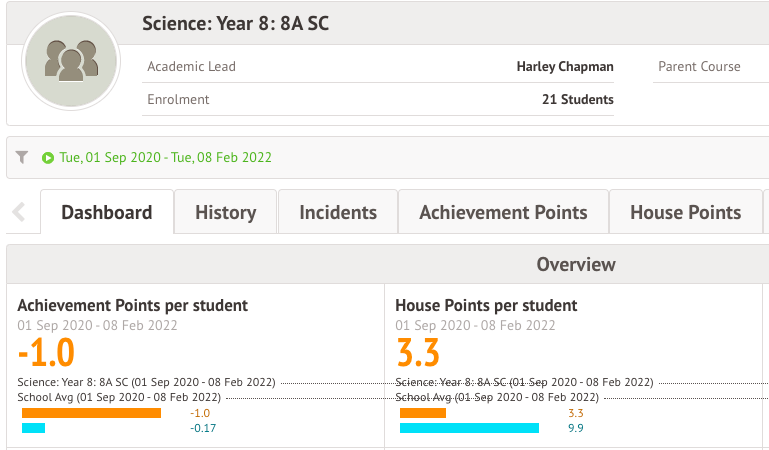Viewport: 769px width, 450px height.
Task: Go to the Achievement Points tab
Action: click(x=503, y=212)
